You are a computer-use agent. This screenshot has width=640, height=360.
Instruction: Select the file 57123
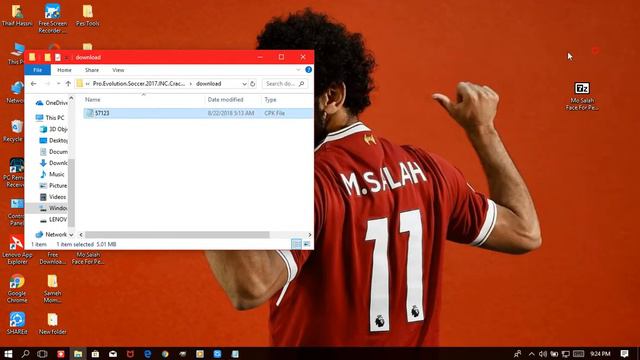click(x=102, y=113)
